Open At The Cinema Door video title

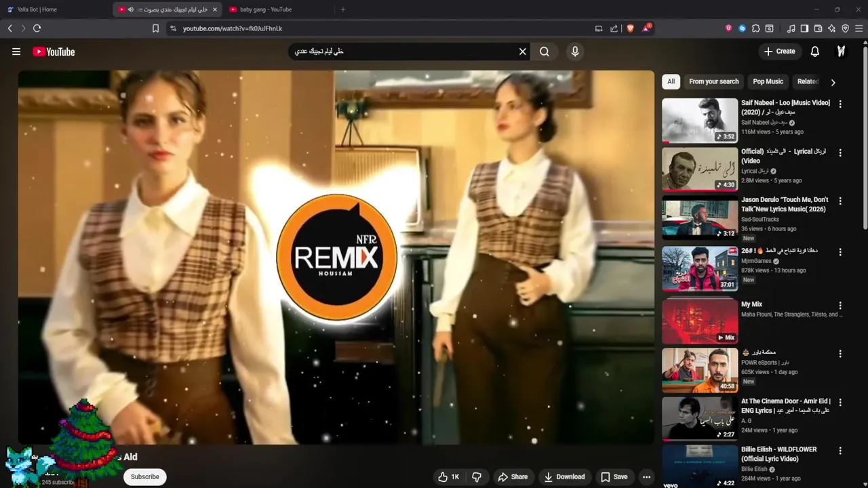tap(786, 406)
